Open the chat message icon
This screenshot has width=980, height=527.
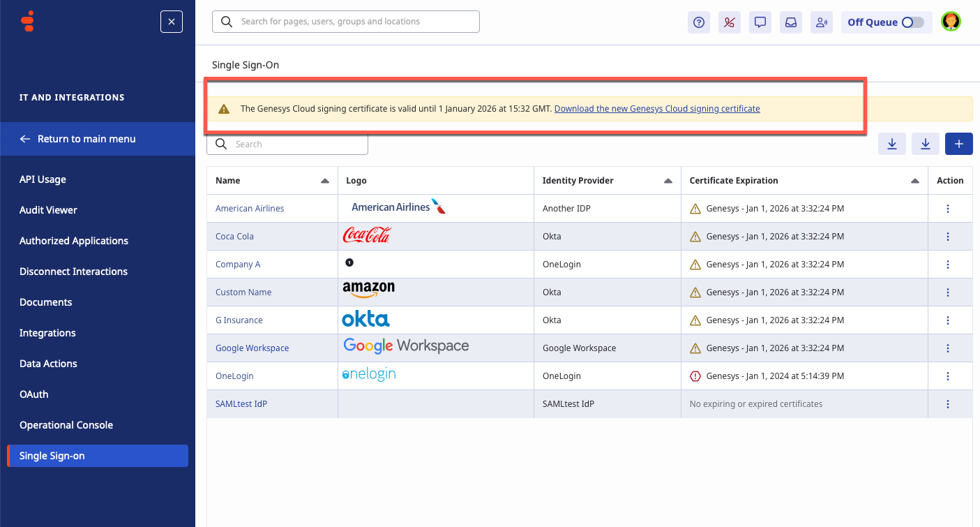[760, 22]
